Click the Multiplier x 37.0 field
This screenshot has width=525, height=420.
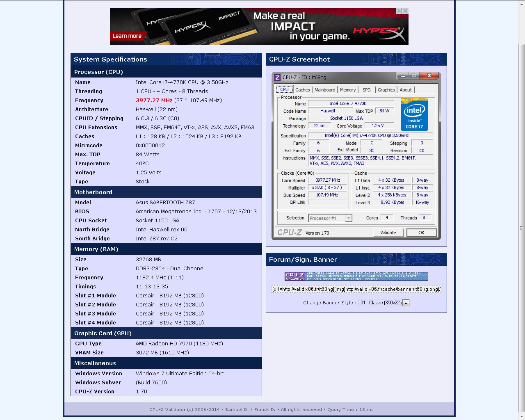coord(328,188)
